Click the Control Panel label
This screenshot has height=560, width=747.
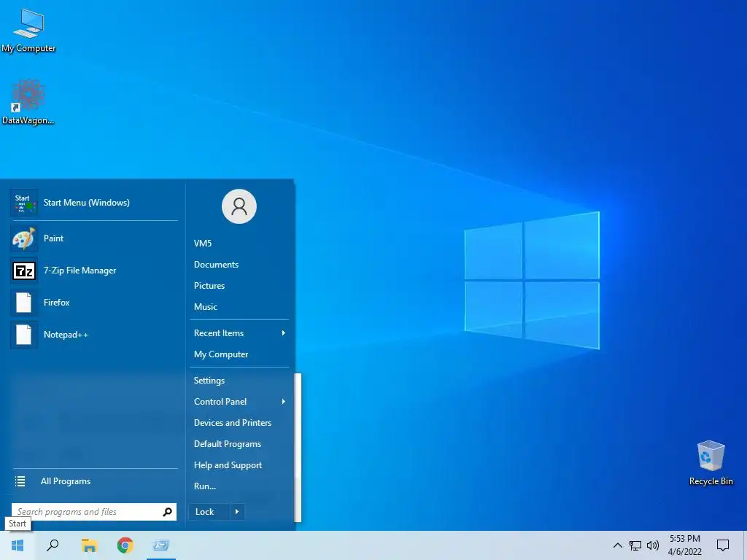pos(220,402)
